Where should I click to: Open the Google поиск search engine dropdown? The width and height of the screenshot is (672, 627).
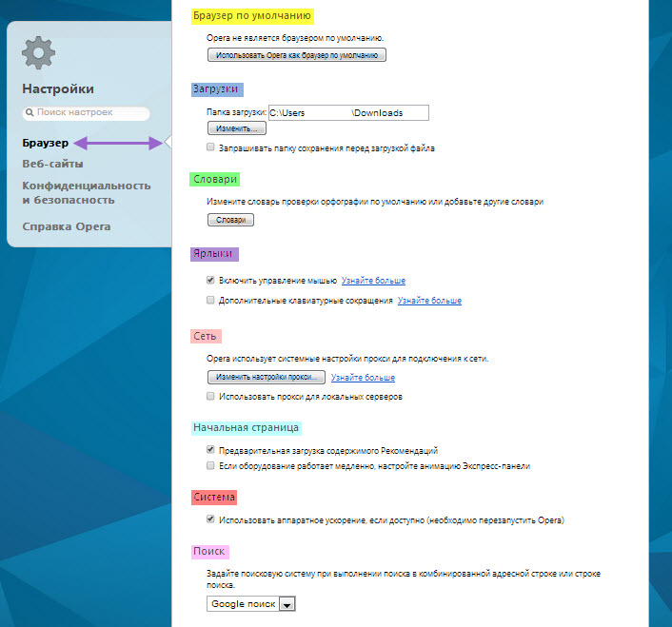tap(251, 603)
